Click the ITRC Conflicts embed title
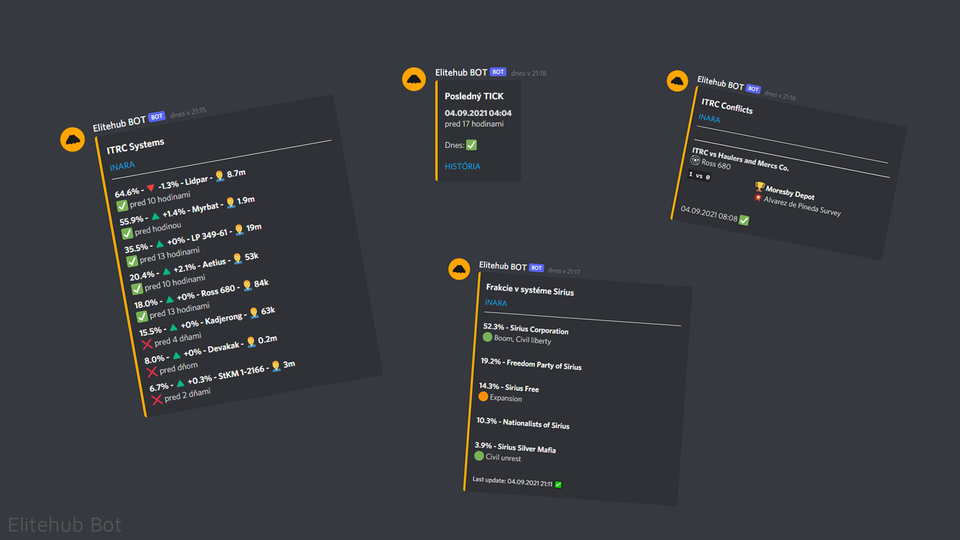 [727, 107]
